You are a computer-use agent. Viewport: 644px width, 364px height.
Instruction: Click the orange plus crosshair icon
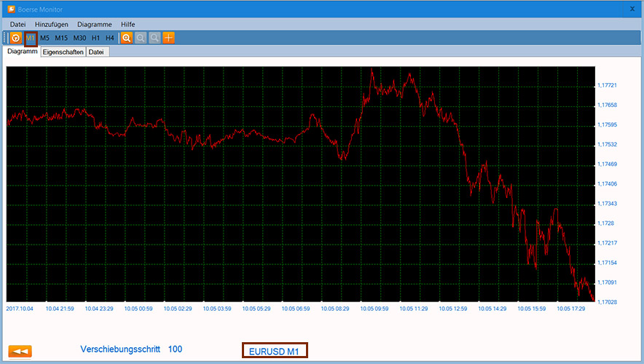(168, 38)
